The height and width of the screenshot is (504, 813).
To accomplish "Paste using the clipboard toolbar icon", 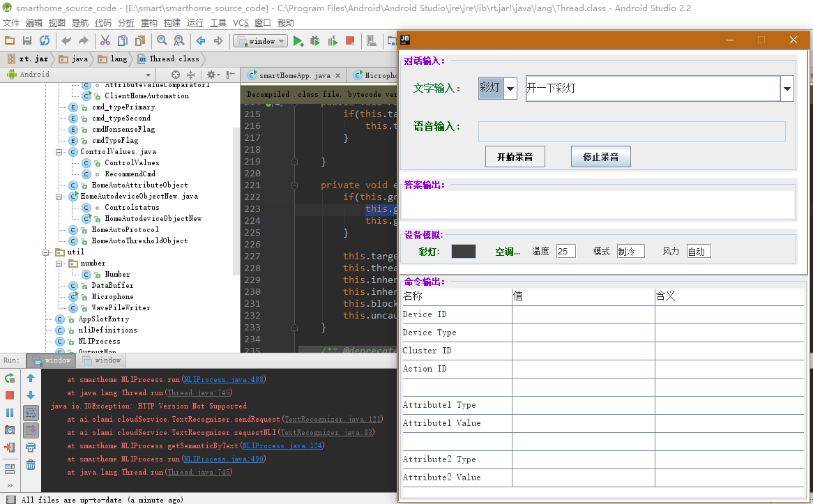I will tap(140, 40).
